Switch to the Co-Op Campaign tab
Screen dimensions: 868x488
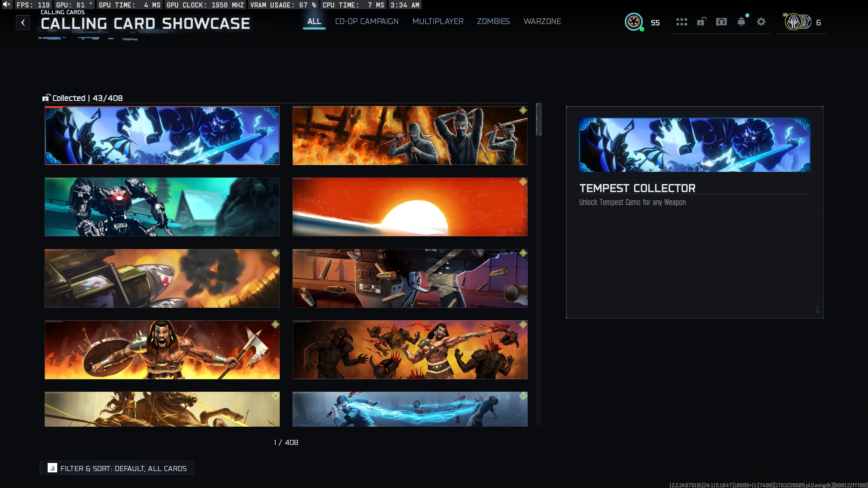point(367,21)
